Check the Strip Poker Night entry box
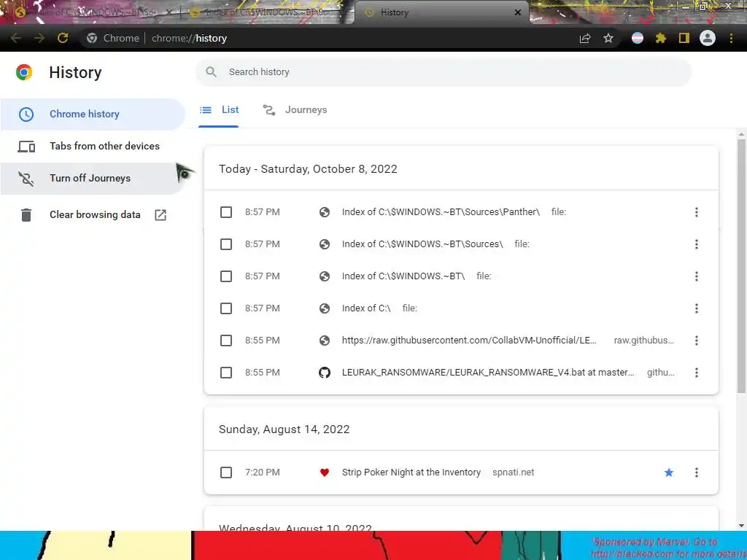This screenshot has height=560, width=747. pos(226,472)
